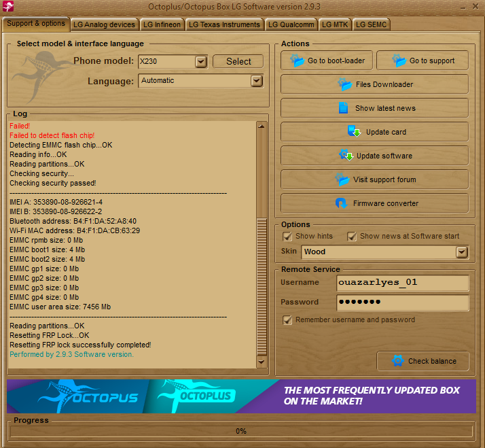485x448 pixels.
Task: Switch to LG SEMC tab
Action: 371,24
